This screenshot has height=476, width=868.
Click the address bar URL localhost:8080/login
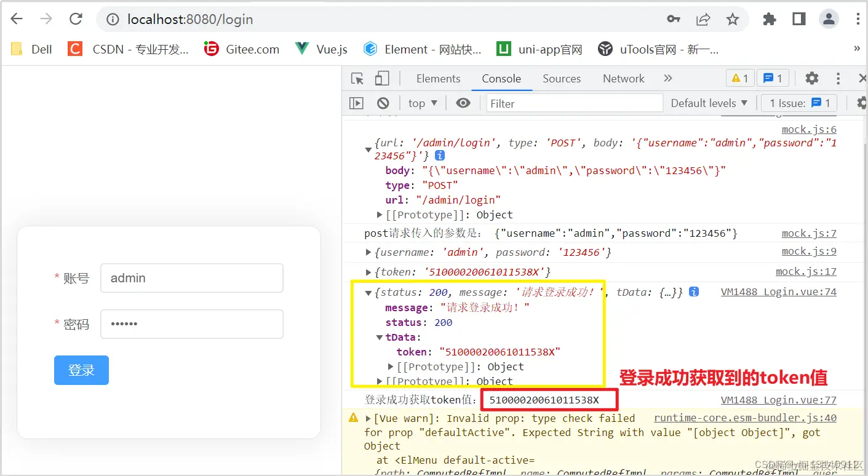click(x=190, y=20)
